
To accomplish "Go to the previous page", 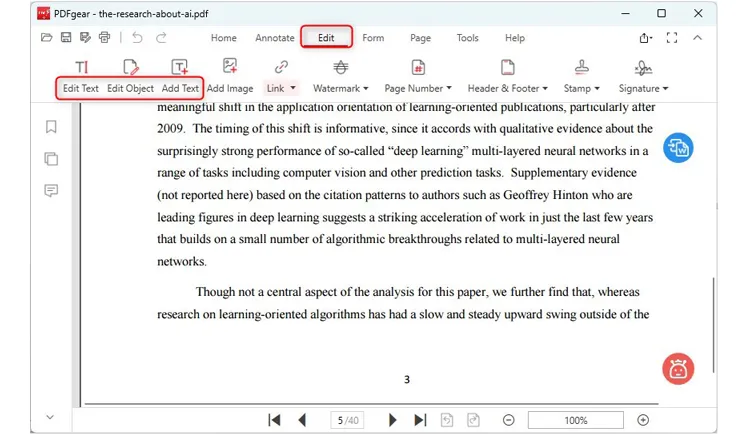I will tap(302, 420).
